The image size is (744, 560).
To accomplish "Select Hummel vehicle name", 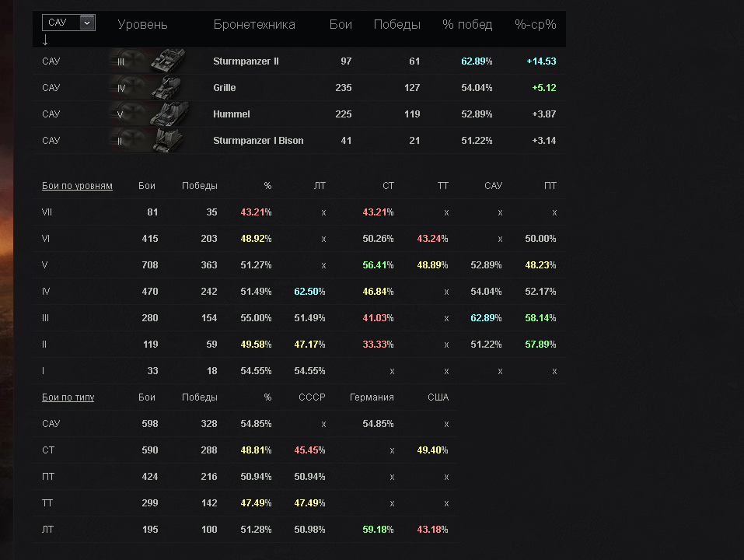I will coord(231,114).
